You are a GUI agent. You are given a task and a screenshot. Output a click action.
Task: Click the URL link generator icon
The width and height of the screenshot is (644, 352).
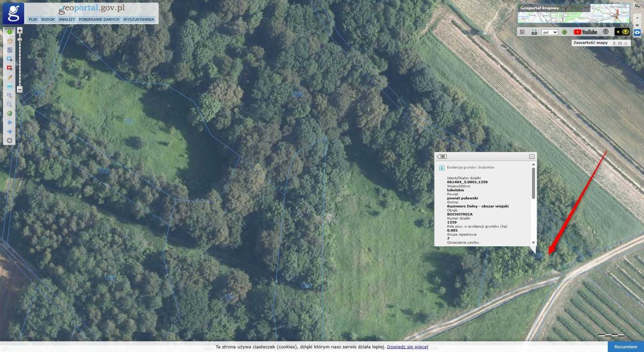pos(534,32)
